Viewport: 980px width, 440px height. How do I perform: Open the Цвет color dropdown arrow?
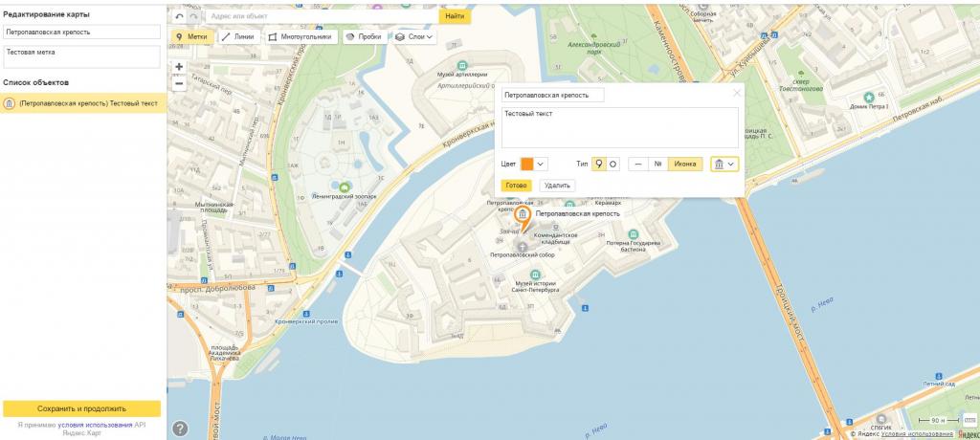pos(542,164)
